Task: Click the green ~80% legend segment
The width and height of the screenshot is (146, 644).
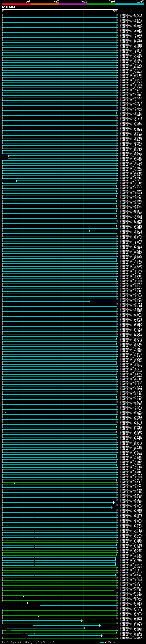Action: point(101,4)
